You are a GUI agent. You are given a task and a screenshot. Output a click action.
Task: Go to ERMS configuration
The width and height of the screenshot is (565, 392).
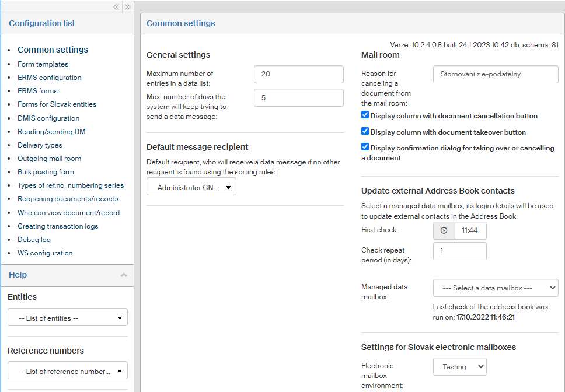pos(49,78)
